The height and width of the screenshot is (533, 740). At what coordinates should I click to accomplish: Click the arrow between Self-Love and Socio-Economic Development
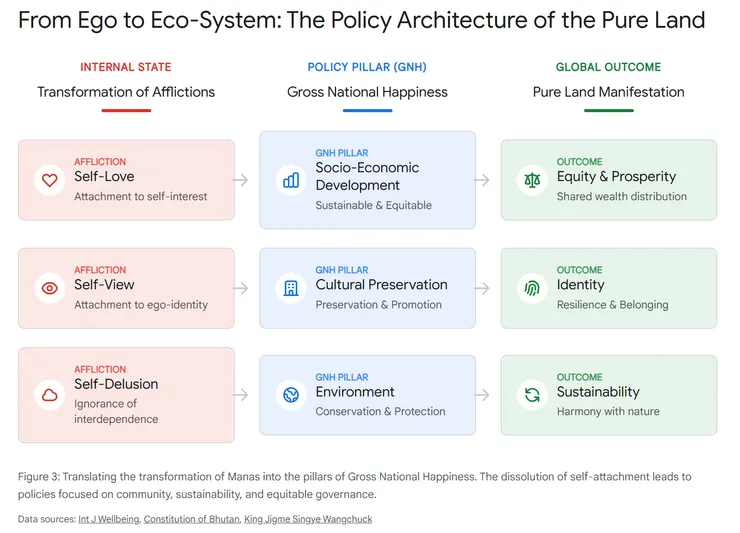[241, 180]
